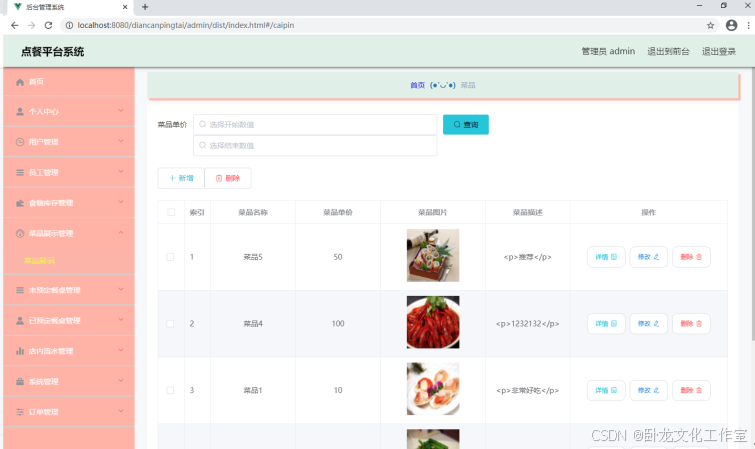Click the 员工管理 list icon

(x=20, y=172)
